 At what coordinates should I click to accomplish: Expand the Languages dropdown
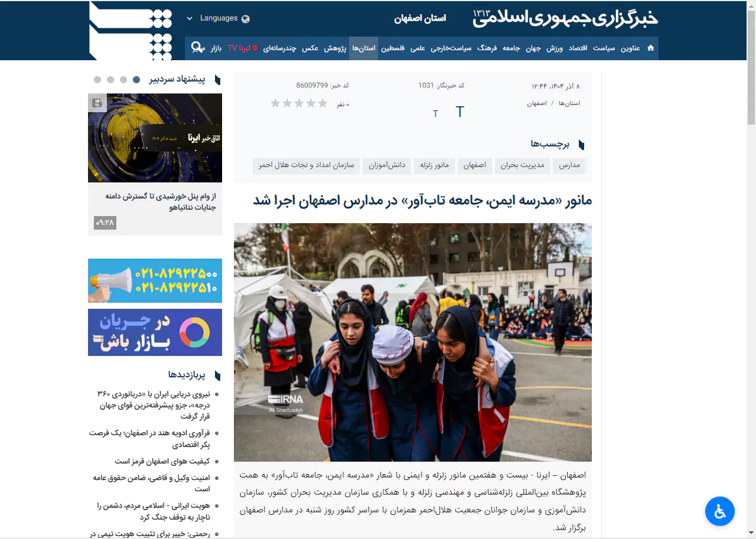pos(217,18)
